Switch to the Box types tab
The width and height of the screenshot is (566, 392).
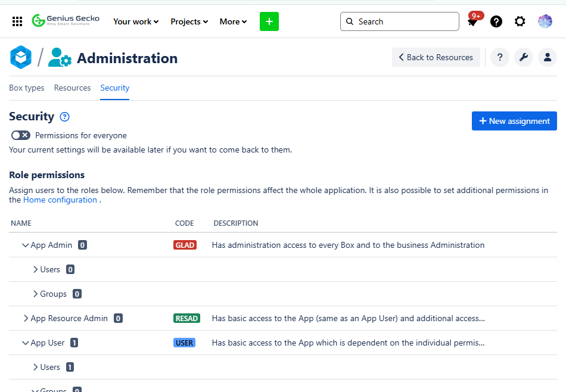click(27, 88)
